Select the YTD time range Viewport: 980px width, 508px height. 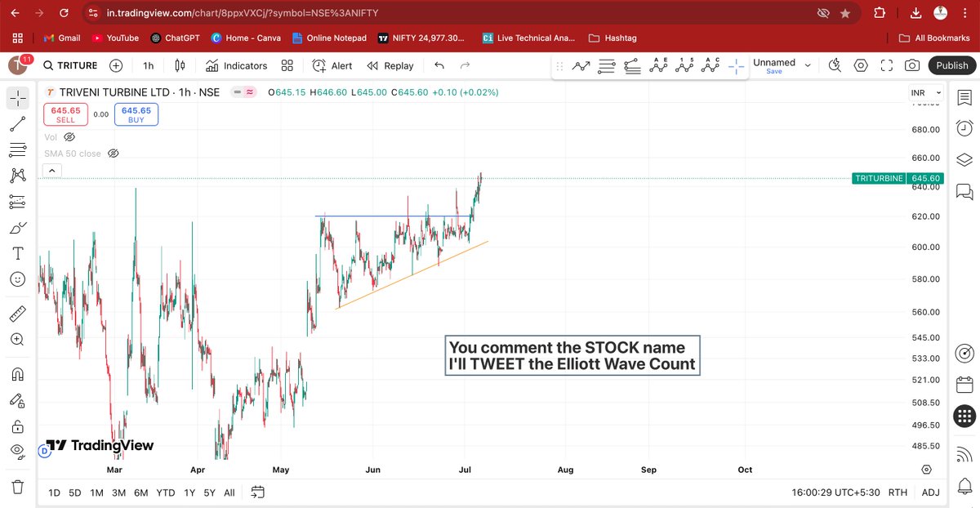coord(166,492)
